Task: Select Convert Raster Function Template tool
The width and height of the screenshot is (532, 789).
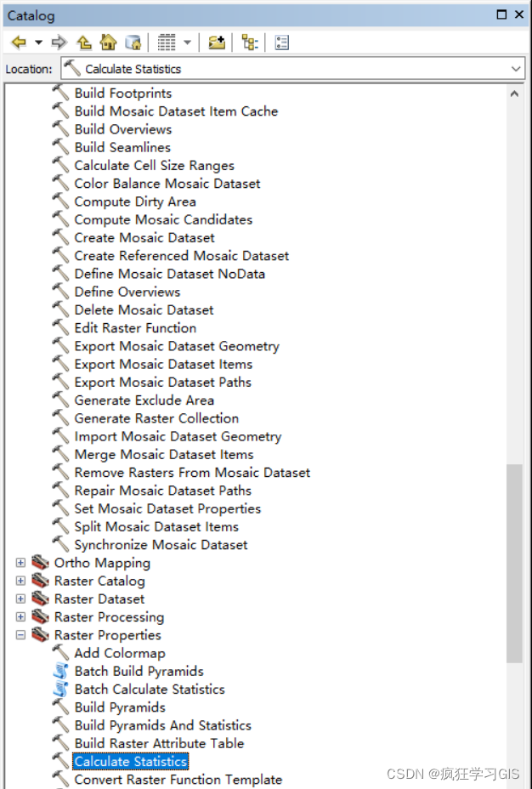Action: click(x=178, y=780)
